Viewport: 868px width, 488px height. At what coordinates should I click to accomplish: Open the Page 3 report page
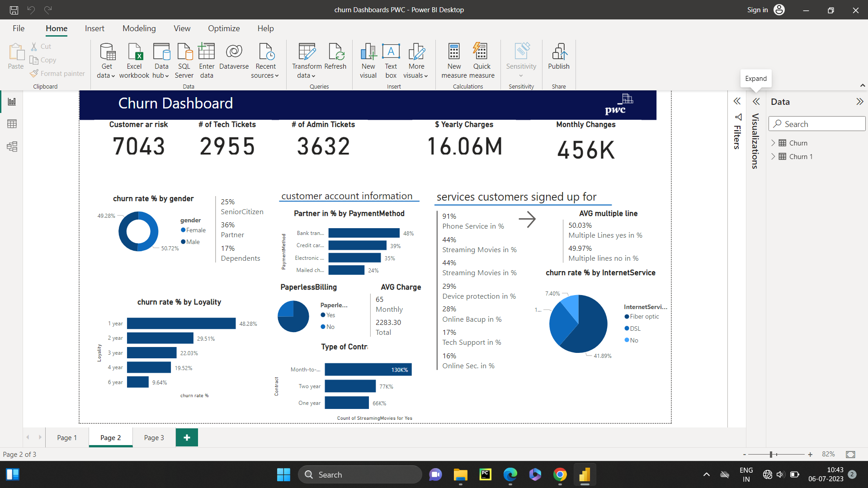(x=154, y=437)
